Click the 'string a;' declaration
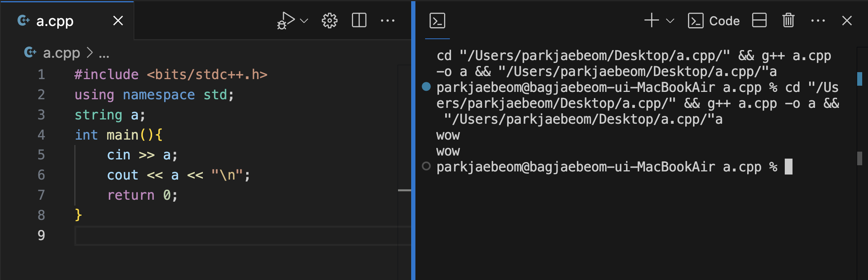The image size is (868, 280). (110, 115)
